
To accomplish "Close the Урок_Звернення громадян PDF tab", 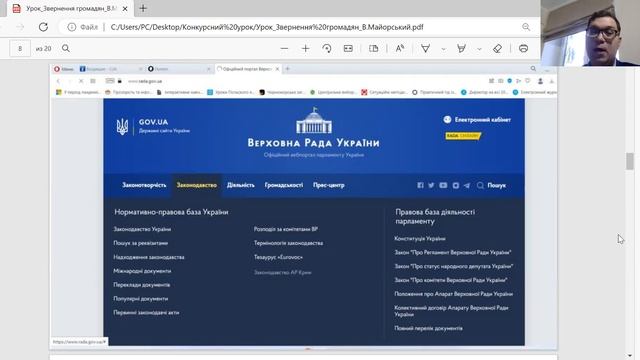I will [x=125, y=8].
